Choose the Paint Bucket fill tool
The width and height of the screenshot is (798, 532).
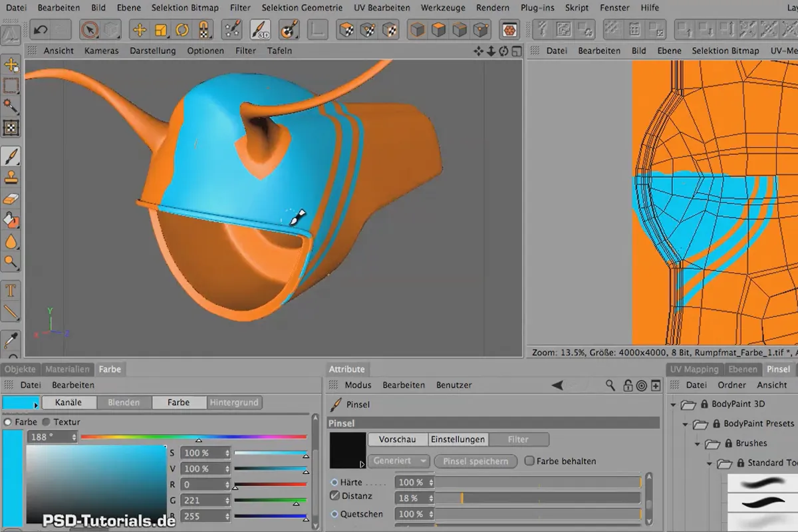pos(11,220)
